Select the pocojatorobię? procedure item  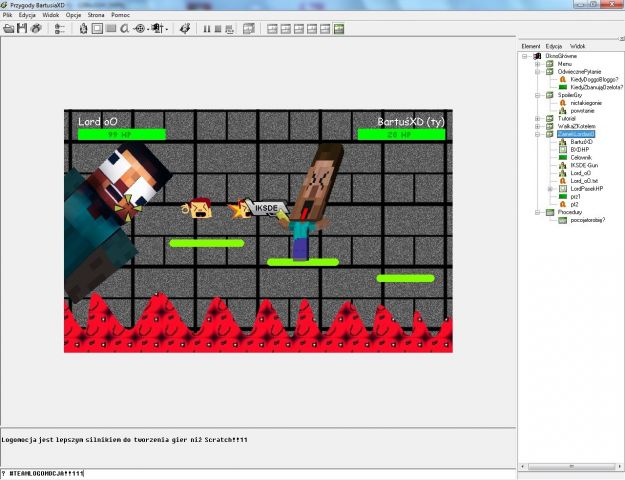click(588, 220)
